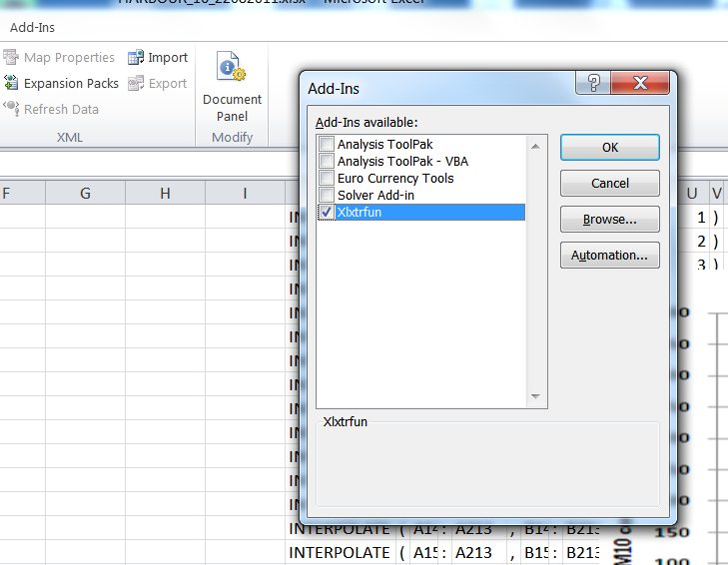Enable Euro Currency Tools add-in
The image size is (728, 565).
point(327,178)
